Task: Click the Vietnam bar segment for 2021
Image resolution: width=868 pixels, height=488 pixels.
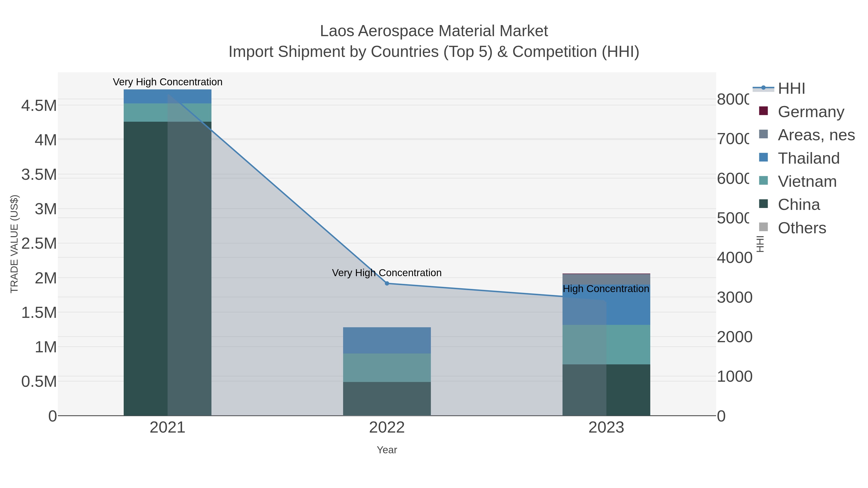Action: (168, 113)
